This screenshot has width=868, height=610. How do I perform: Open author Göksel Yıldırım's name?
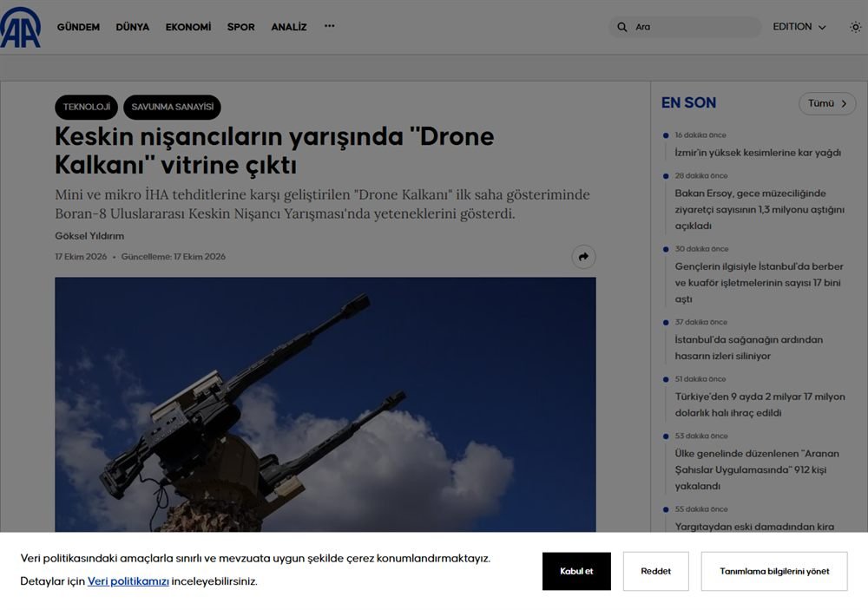[x=89, y=236]
